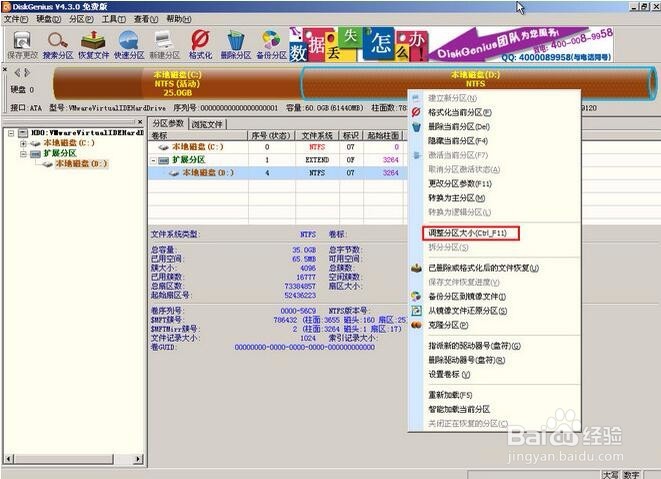Viewport: 661px width, 479px height.
Task: Click the 保存更改 (save changes) toolbar icon
Action: click(x=22, y=44)
